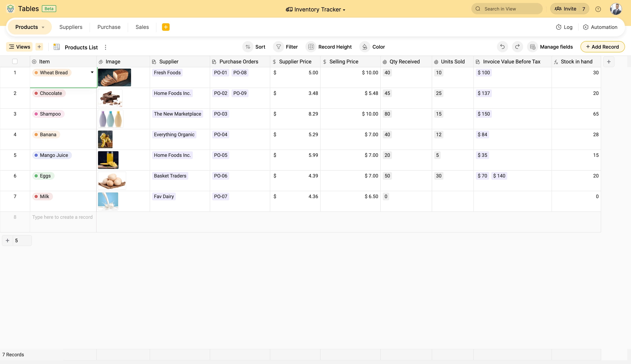Image resolution: width=631 pixels, height=364 pixels.
Task: Click the Manage fields icon
Action: [532, 47]
